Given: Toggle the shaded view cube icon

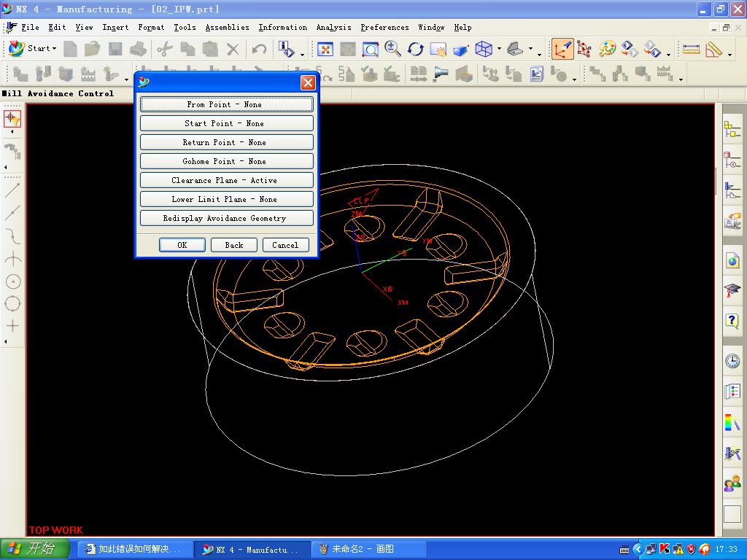Looking at the screenshot, I should click(460, 50).
